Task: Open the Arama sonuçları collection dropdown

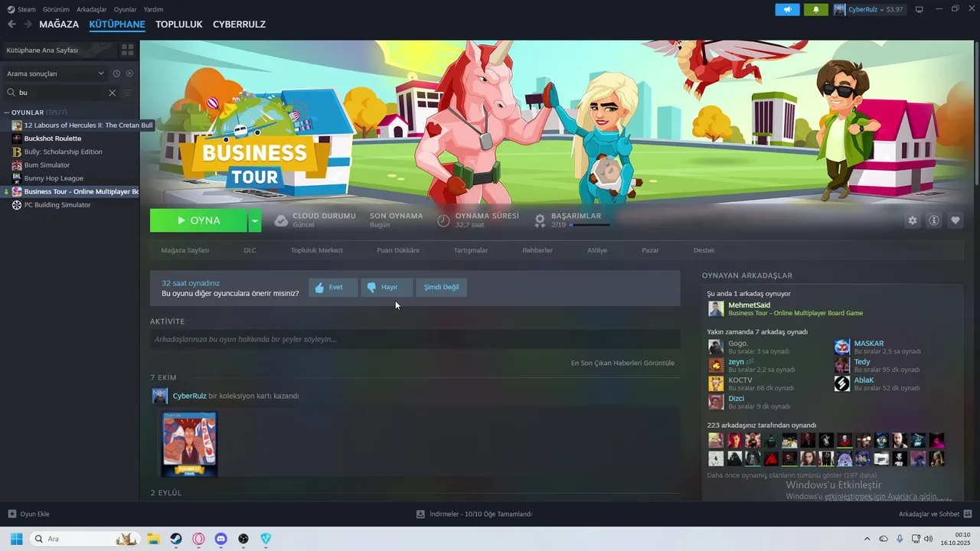Action: point(55,73)
